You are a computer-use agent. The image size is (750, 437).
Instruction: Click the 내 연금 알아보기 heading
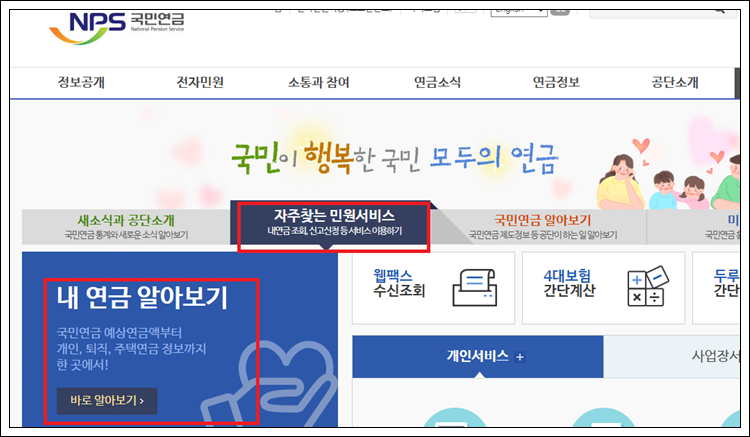tap(142, 297)
